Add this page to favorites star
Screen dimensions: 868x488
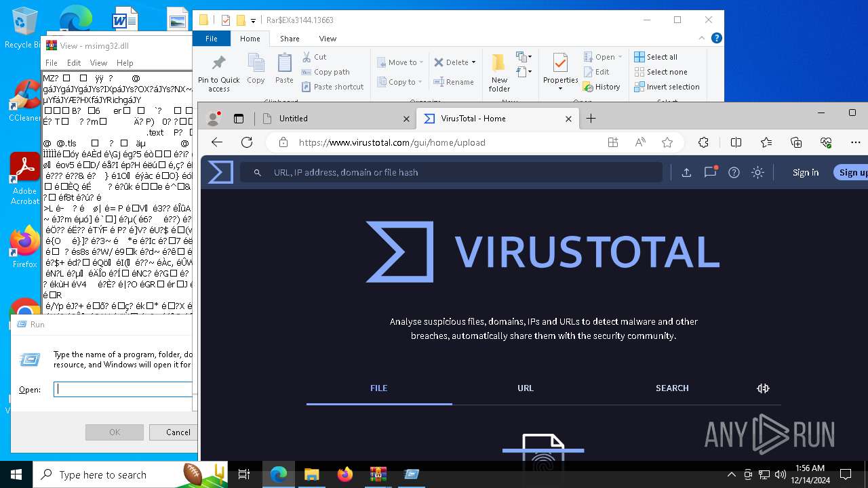[x=667, y=142]
